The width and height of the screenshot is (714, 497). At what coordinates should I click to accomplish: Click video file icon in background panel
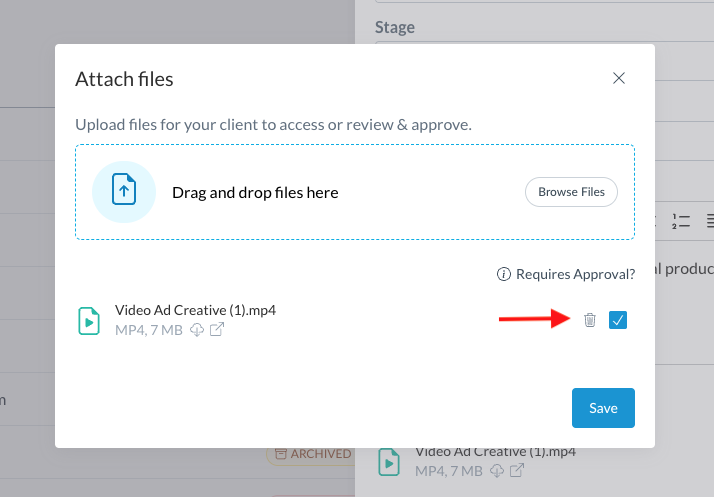[389, 462]
